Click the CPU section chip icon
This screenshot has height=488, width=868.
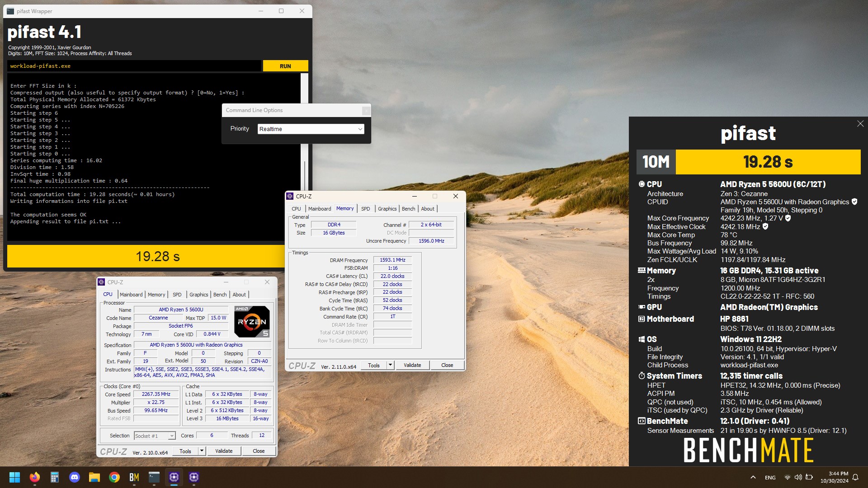[642, 184]
